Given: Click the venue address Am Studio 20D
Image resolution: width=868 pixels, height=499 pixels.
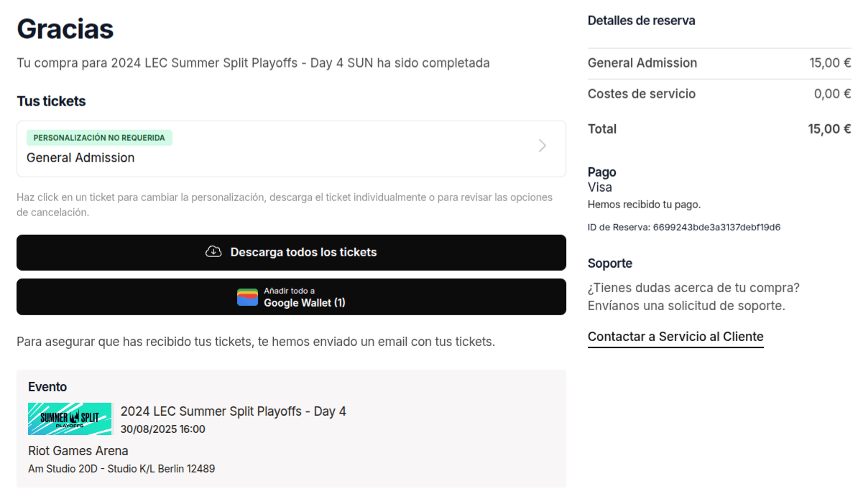Looking at the screenshot, I should [121, 469].
